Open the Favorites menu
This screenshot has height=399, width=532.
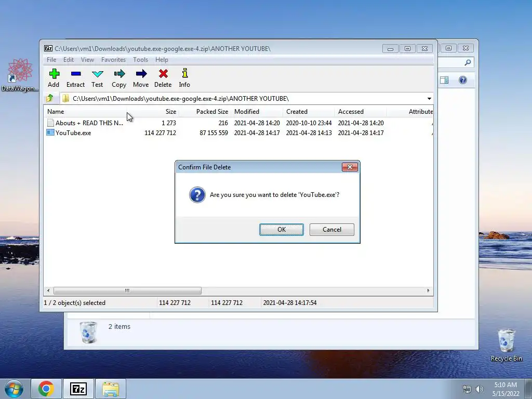click(113, 60)
